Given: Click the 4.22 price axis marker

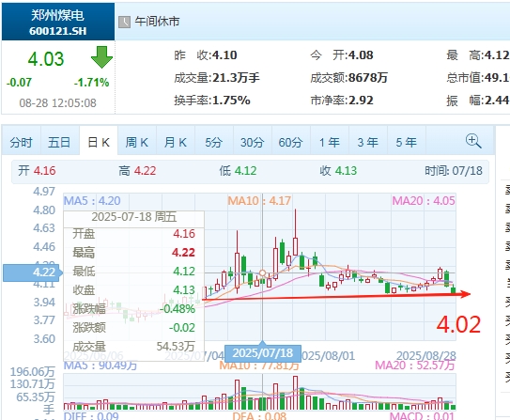Looking at the screenshot, I should click(32, 272).
